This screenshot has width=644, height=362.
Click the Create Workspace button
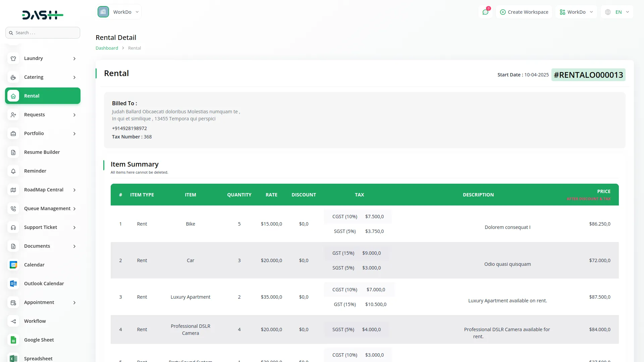524,12
